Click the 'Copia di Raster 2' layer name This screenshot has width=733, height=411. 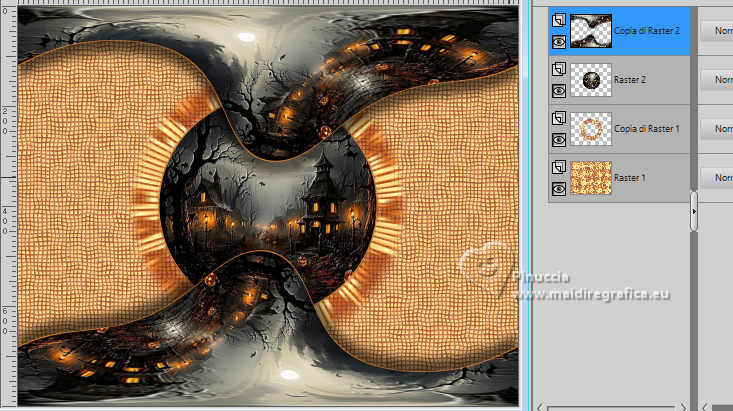click(x=647, y=31)
